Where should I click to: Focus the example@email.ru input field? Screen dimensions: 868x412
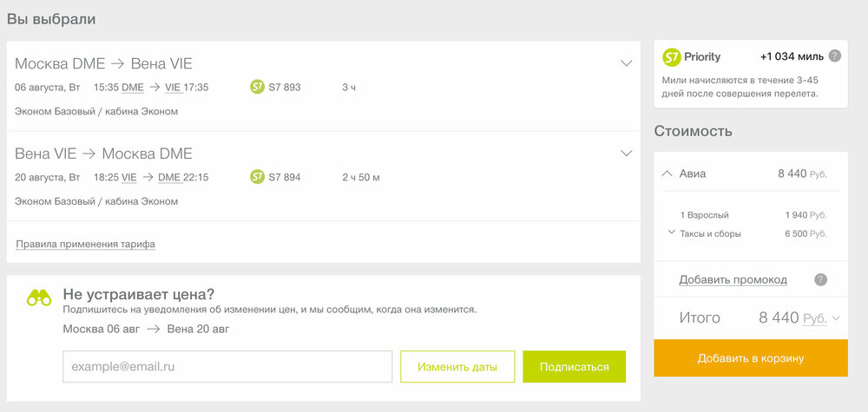coord(227,367)
